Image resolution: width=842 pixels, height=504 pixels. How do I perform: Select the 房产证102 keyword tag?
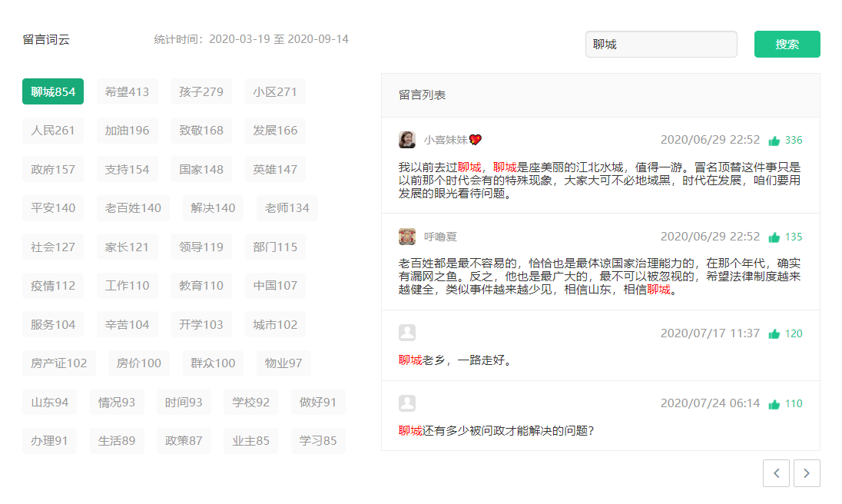[59, 363]
